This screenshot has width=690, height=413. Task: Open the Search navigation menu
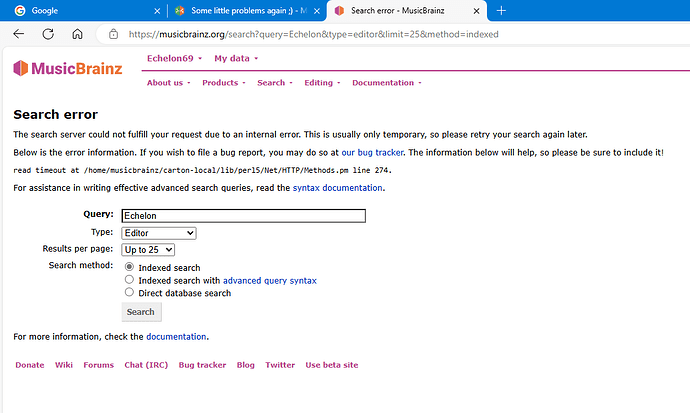tap(275, 83)
